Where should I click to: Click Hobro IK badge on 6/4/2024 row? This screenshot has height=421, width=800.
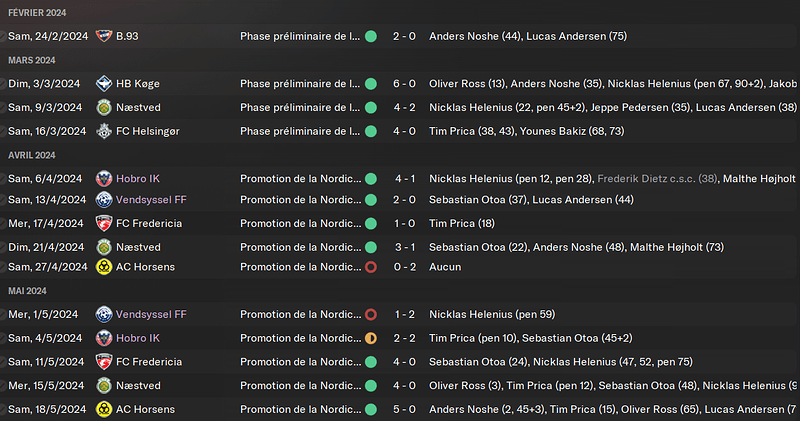click(x=104, y=179)
